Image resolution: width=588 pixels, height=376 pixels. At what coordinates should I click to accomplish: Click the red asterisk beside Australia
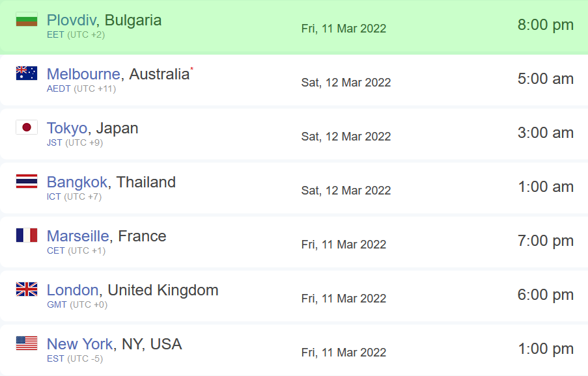[191, 68]
